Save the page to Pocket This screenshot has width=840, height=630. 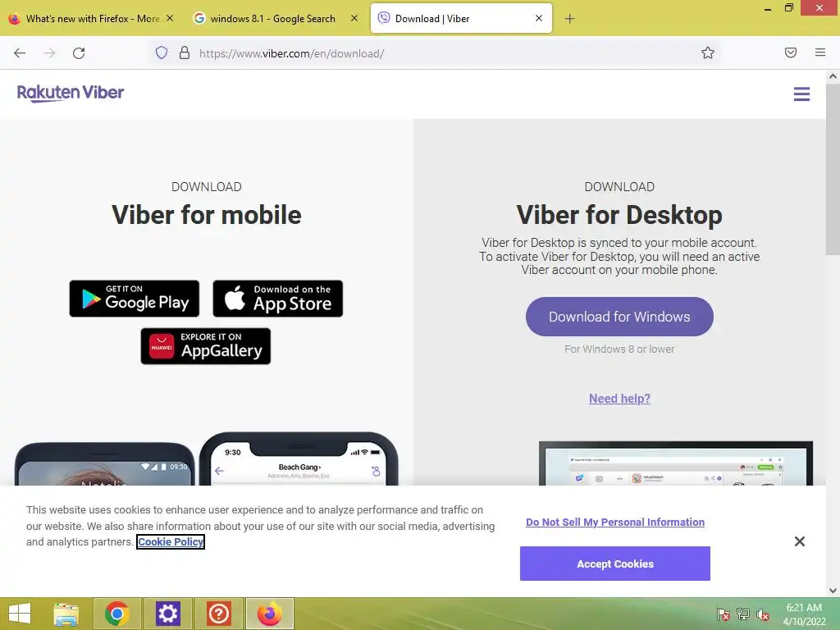[x=790, y=52]
